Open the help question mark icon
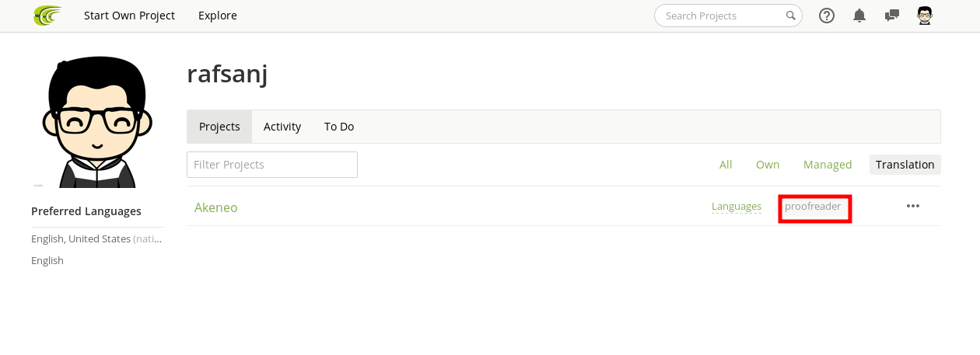This screenshot has height=355, width=980. 827,16
